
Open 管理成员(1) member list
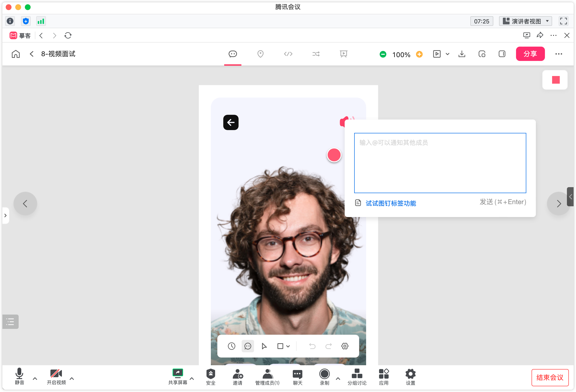(267, 377)
